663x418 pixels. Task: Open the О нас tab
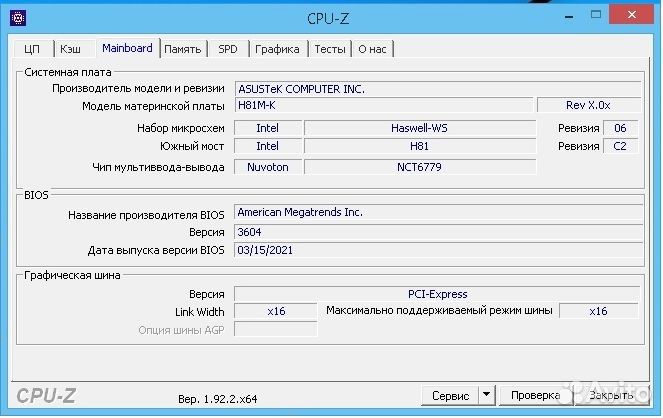tap(373, 49)
